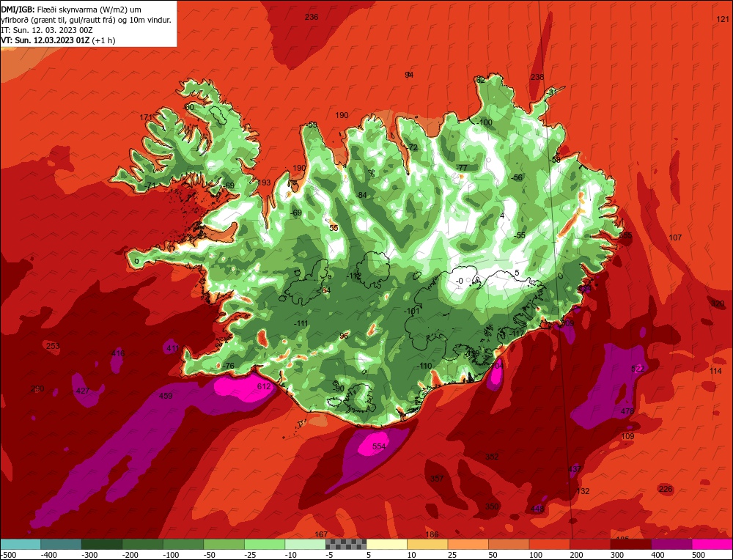Click the "VT: Sun. 12.03.2023 01Z" valid time
Image resolution: width=733 pixels, height=560 pixels.
click(x=45, y=40)
